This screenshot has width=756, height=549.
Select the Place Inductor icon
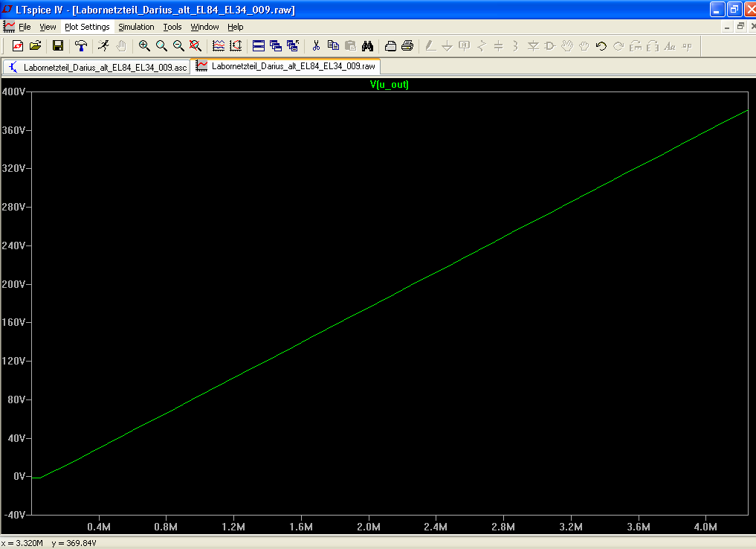pos(515,46)
